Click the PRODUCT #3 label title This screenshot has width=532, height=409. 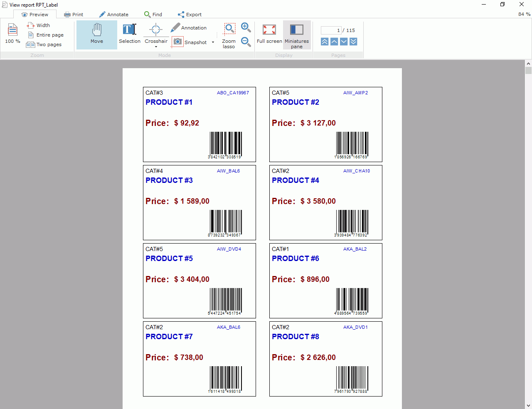point(169,180)
